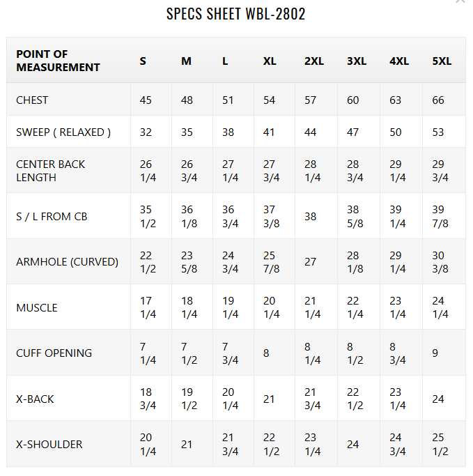
Task: Click the sweep value 32 for size S
Action: (x=146, y=132)
